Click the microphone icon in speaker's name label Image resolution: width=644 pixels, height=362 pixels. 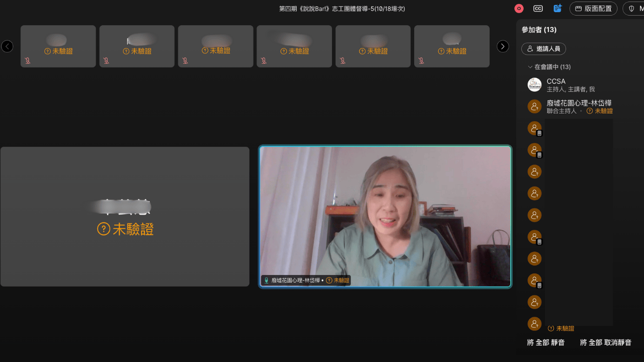[x=267, y=281]
